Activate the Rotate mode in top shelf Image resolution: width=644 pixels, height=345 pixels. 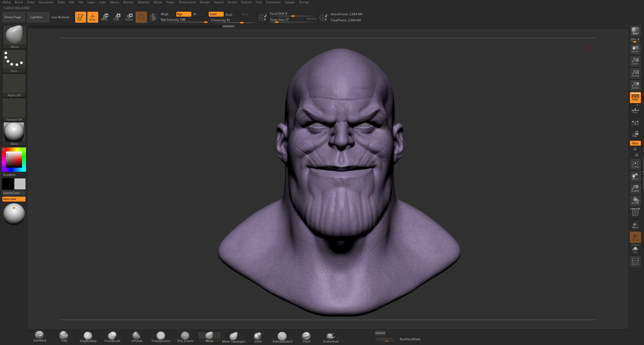pyautogui.click(x=129, y=17)
